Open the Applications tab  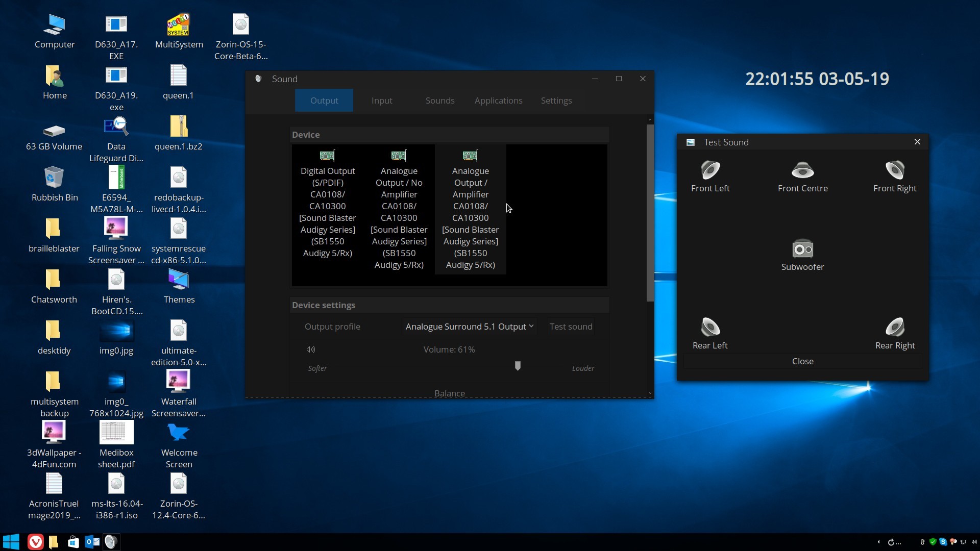[498, 101]
